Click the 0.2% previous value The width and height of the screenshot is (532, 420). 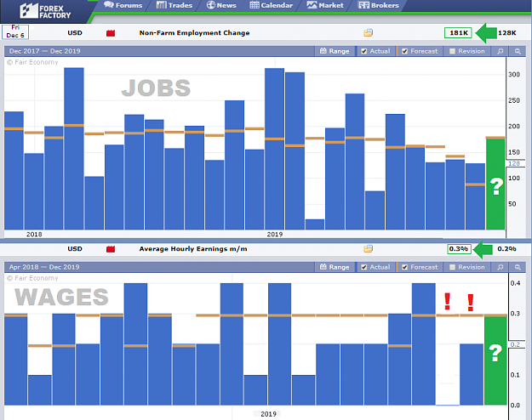[x=506, y=249]
